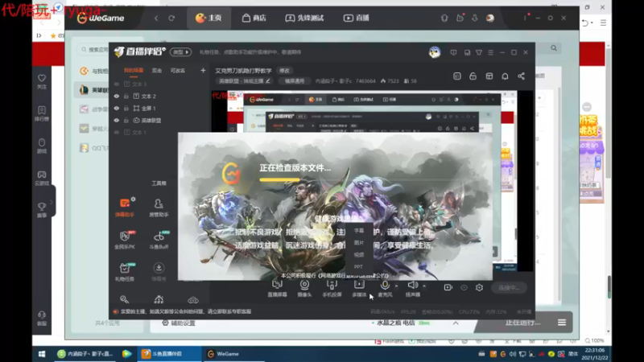Open the 斗鱼Buff tool
Image resolution: width=644 pixels, height=362 pixels.
click(159, 240)
